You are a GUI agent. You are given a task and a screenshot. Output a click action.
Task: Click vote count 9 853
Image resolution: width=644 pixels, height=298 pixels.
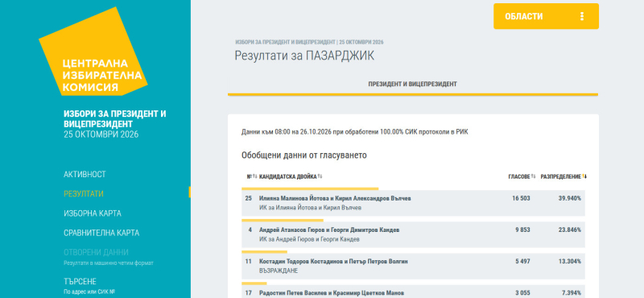pyautogui.click(x=522, y=230)
